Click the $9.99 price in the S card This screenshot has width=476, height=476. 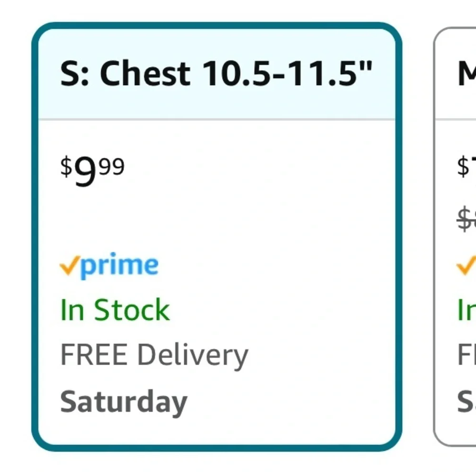pos(92,170)
